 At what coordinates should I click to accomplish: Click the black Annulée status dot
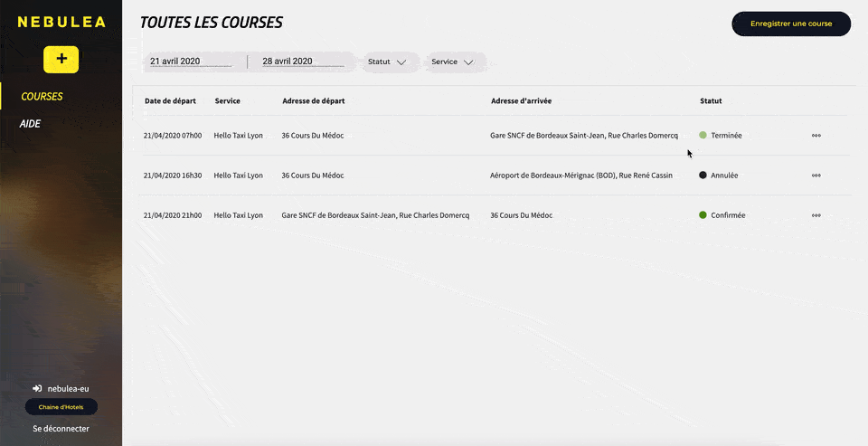point(703,176)
